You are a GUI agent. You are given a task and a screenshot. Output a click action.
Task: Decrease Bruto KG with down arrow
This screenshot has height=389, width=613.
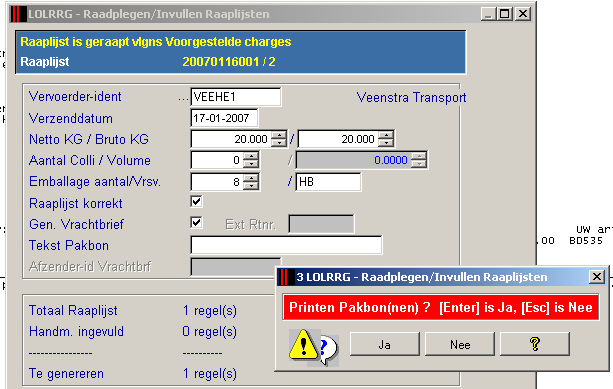click(x=386, y=143)
